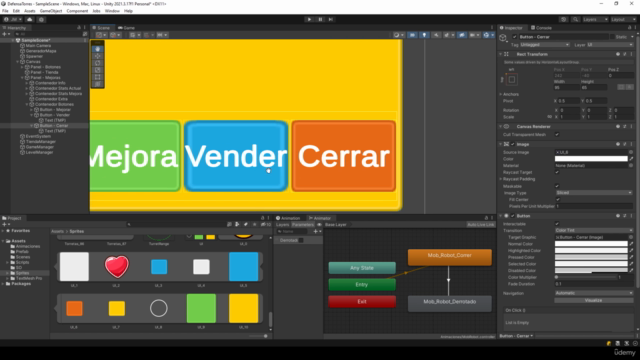Select the Rotate tool in Scene overlay
This screenshot has height=360, width=640.
coord(97,63)
